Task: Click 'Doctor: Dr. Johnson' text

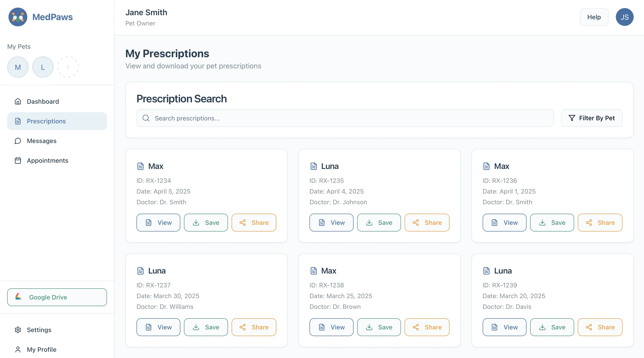Action: 338,202
